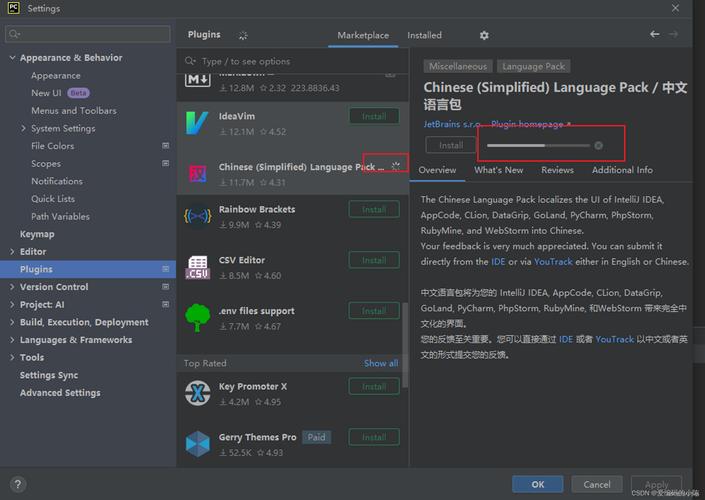
Task: Install the IdeaVim plugin
Action: pos(374,116)
